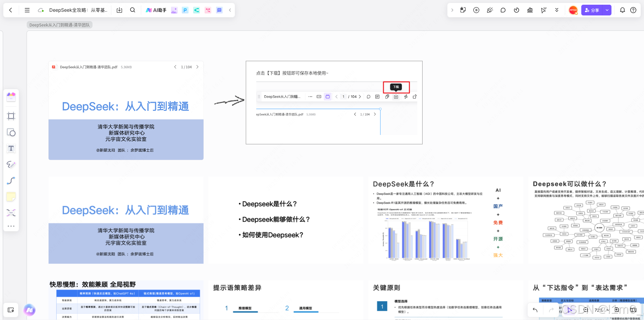This screenshot has width=644, height=320.
Task: Select the 关键原则 slide
Action: coord(446,300)
